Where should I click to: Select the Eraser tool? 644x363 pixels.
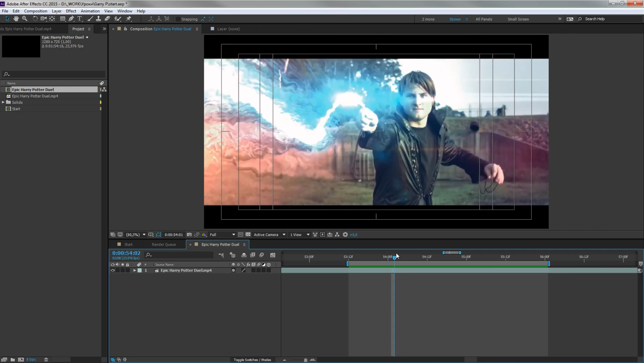pos(107,19)
